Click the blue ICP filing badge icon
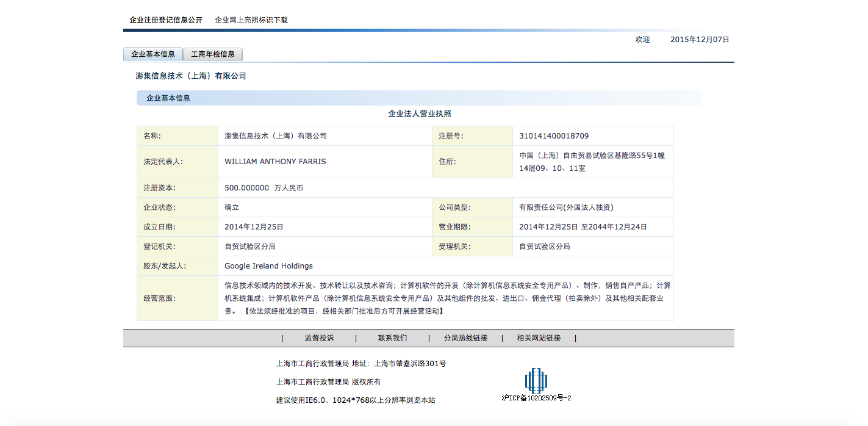 [536, 380]
